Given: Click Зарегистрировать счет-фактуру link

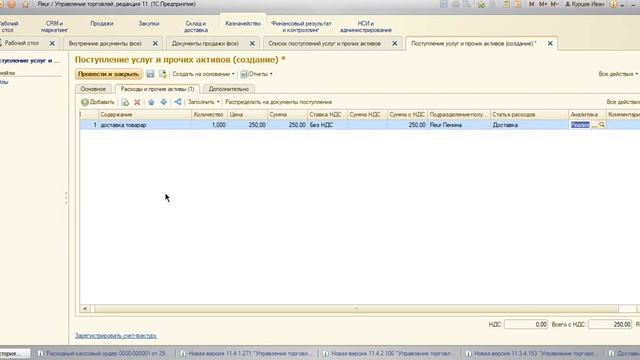Looking at the screenshot, I should click(x=116, y=336).
